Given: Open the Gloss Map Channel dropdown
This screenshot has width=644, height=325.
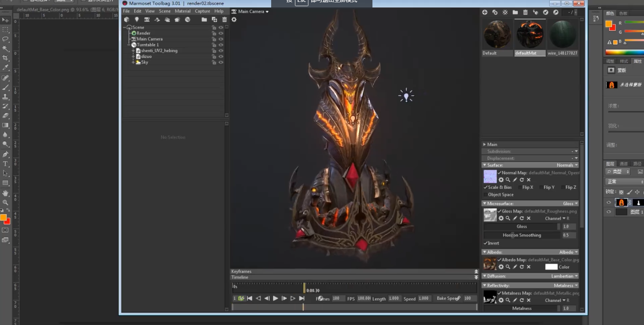Looking at the screenshot, I should [555, 218].
